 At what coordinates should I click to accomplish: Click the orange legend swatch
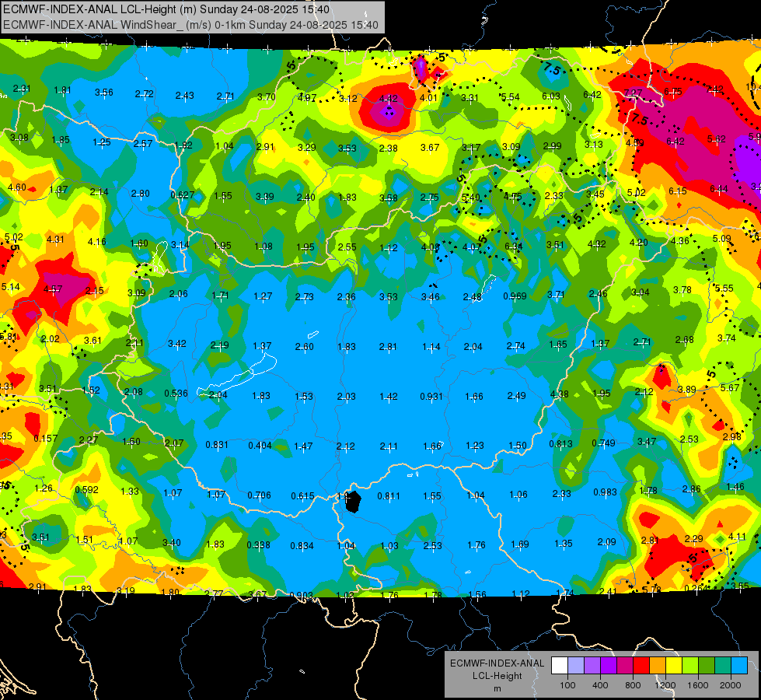pyautogui.click(x=658, y=666)
